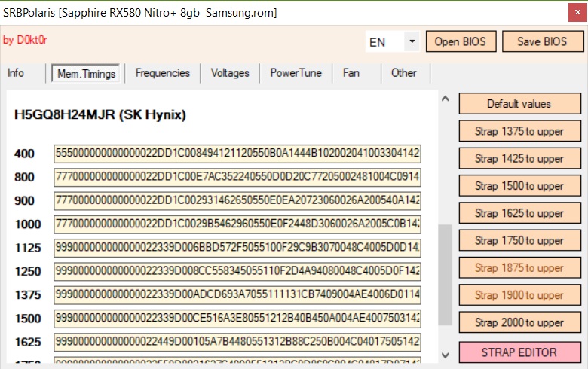
Task: Click the scroll up arrow
Action: coord(445,99)
